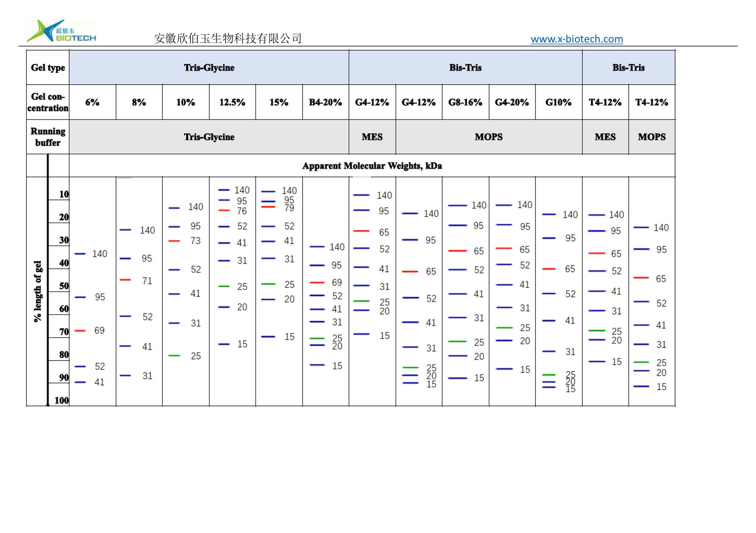Click '31' in the 8% column
The width and height of the screenshot is (756, 533).
tap(147, 376)
